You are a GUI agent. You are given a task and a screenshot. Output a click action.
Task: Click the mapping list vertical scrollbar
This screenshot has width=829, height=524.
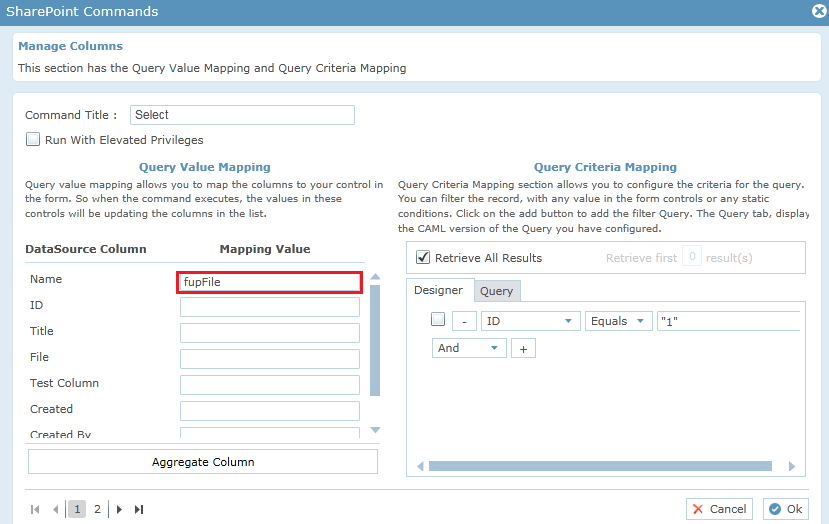[375, 340]
